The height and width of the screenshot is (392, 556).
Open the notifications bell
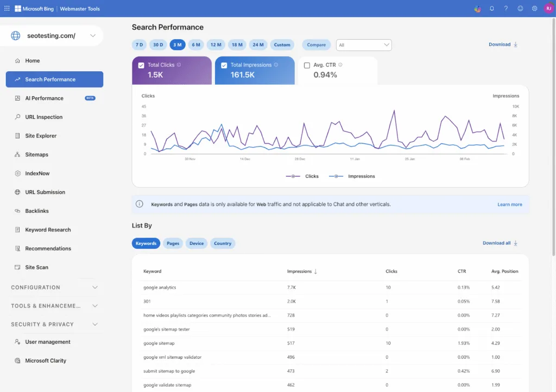pos(492,8)
